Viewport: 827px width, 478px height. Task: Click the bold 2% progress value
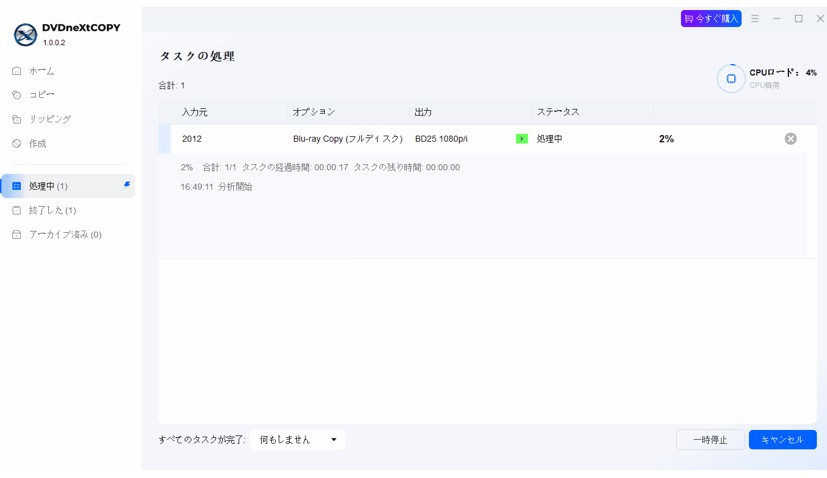(x=666, y=139)
